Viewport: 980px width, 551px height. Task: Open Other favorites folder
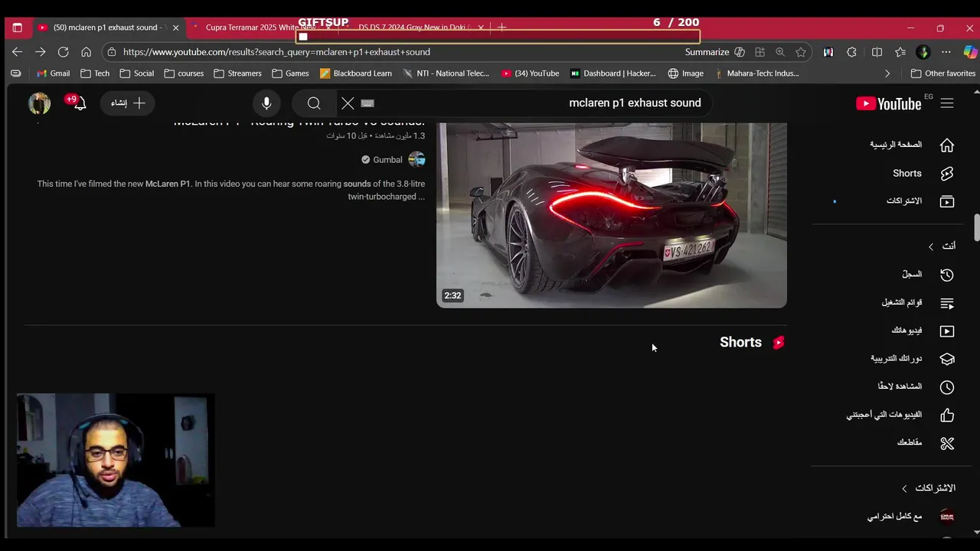point(942,73)
